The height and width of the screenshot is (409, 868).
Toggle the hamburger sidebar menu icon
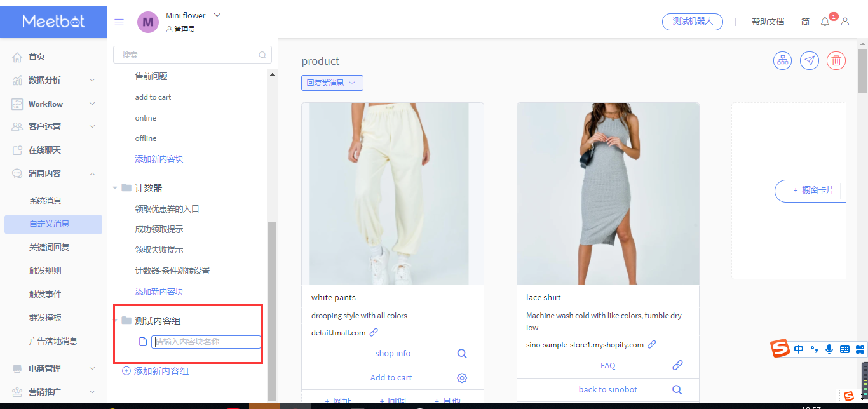(119, 22)
